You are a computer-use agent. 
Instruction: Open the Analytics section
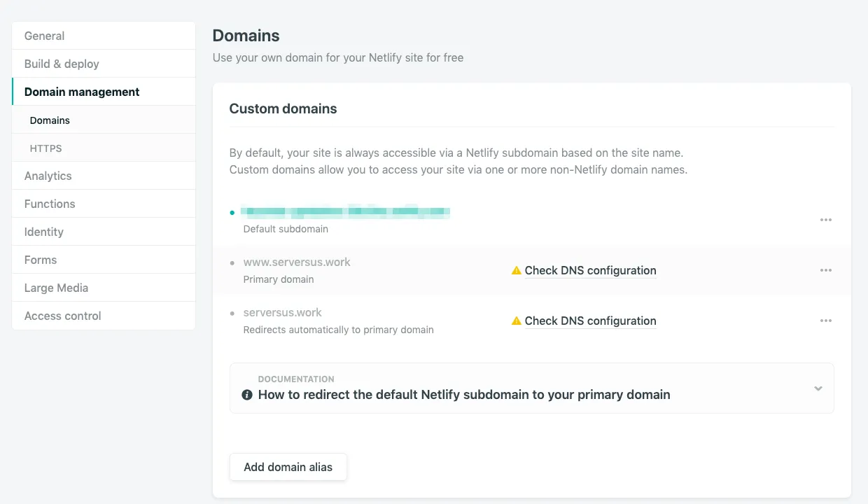(48, 176)
